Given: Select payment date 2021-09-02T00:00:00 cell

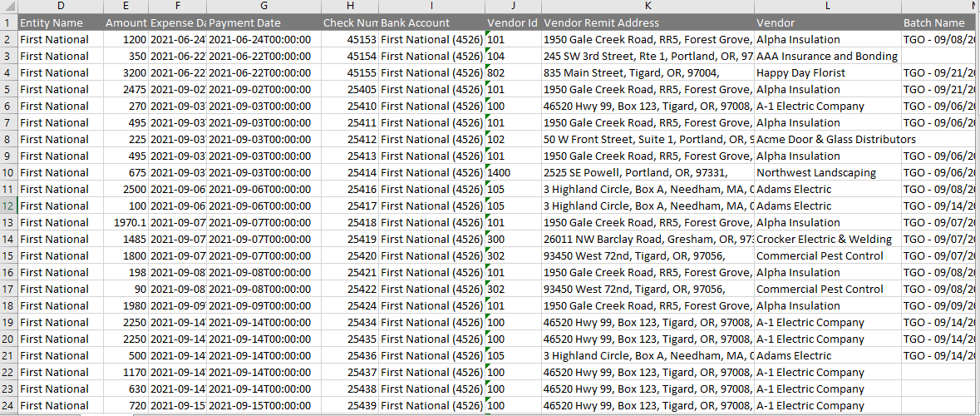Looking at the screenshot, I should point(263,90).
